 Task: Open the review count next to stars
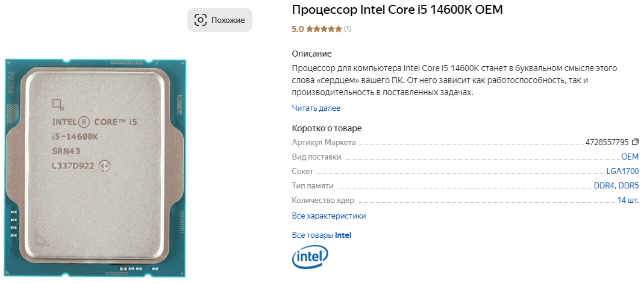pos(348,29)
